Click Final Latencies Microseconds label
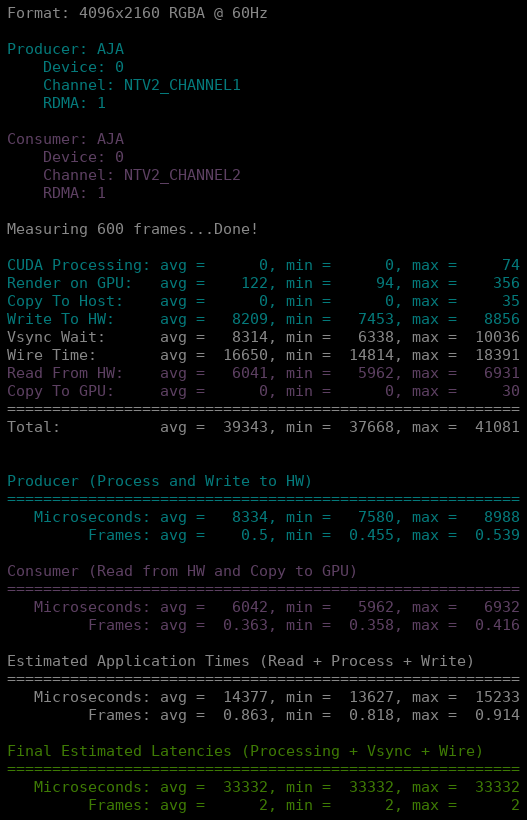 [x=92, y=787]
